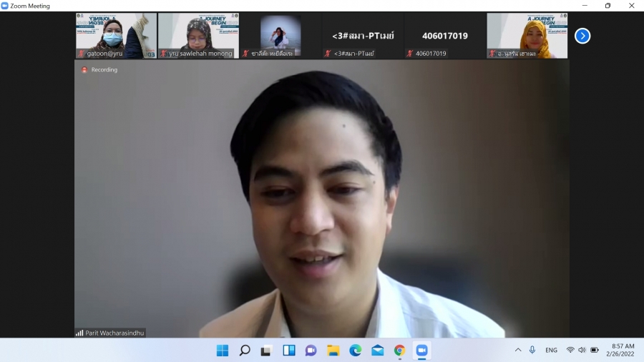Viewport: 644px width, 362px height.
Task: Toggle the Widgets panel from the taskbar
Action: 288,351
